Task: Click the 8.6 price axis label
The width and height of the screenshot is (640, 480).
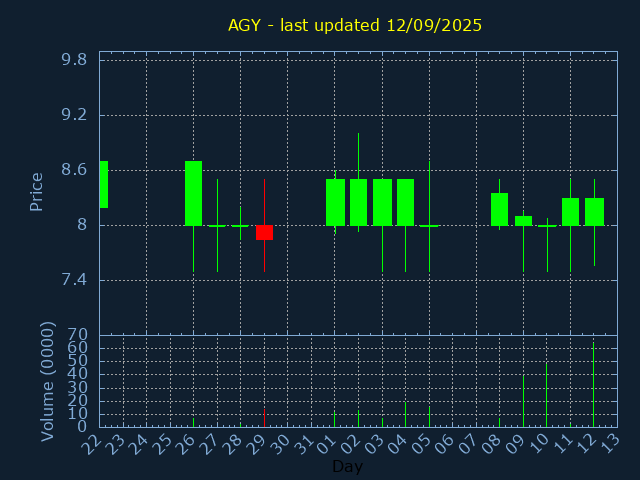Action: (74, 169)
